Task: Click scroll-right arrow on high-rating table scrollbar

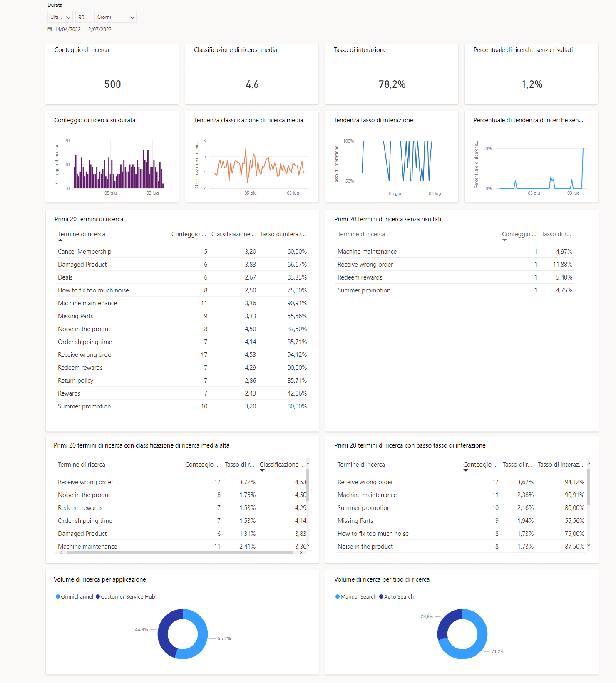Action: 301,553
